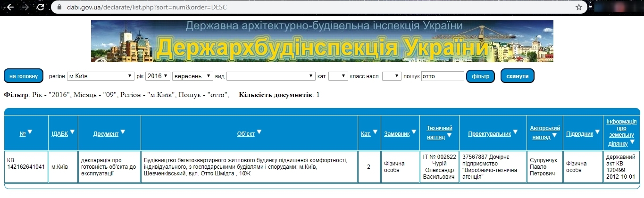Sort by the Об'єкт column header link
This screenshot has height=198, width=644.
[x=246, y=134]
